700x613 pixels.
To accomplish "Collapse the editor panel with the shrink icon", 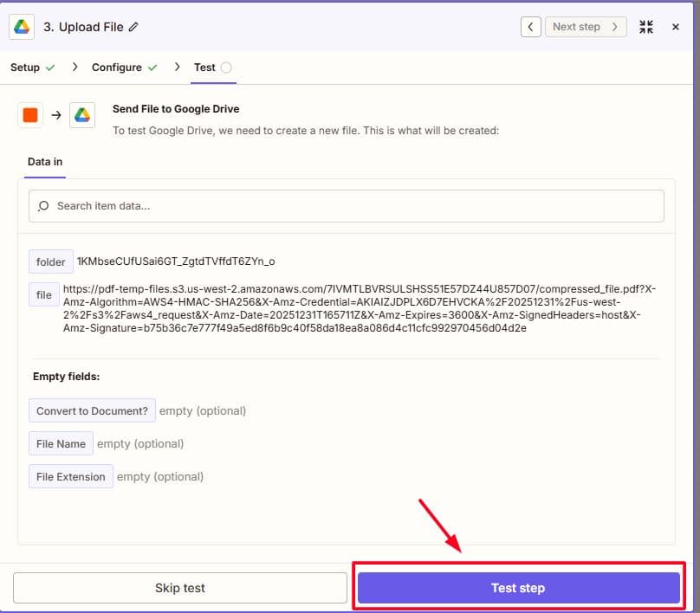I will click(x=646, y=27).
